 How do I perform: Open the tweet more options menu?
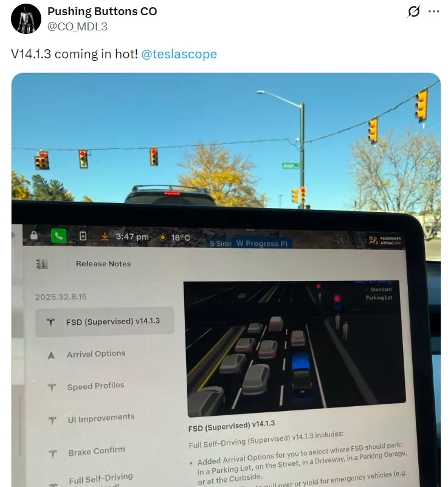(434, 12)
